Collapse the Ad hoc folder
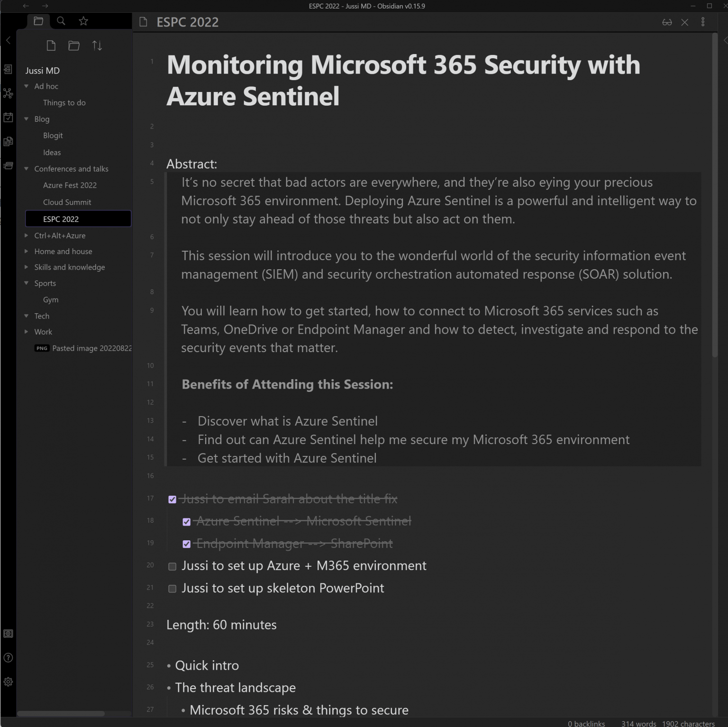The height and width of the screenshot is (727, 728). (27, 86)
